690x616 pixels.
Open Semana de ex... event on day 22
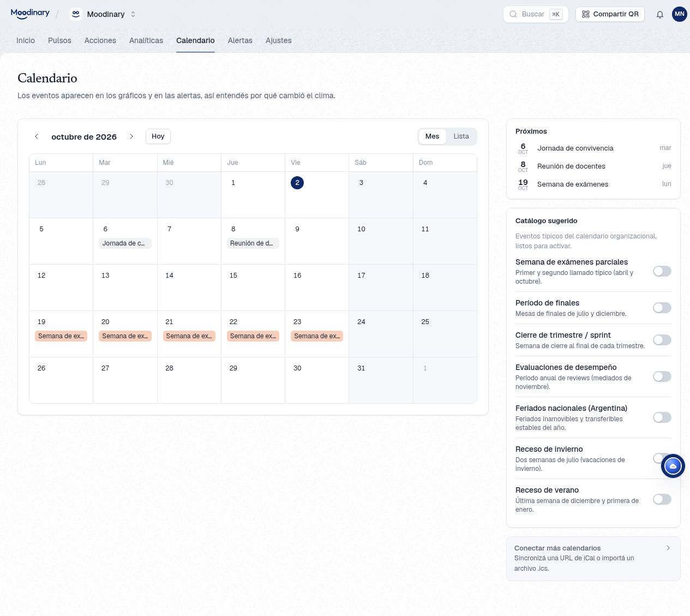(253, 336)
